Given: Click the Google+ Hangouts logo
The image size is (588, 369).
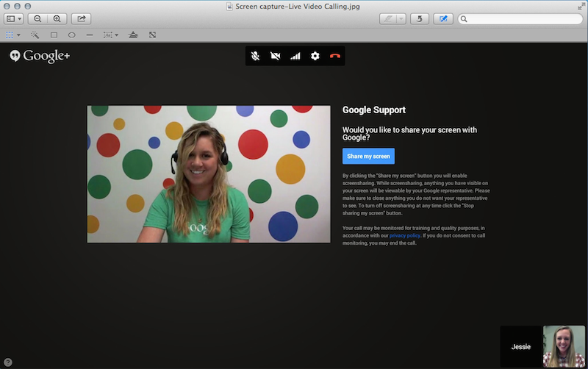Looking at the screenshot, I should [40, 56].
